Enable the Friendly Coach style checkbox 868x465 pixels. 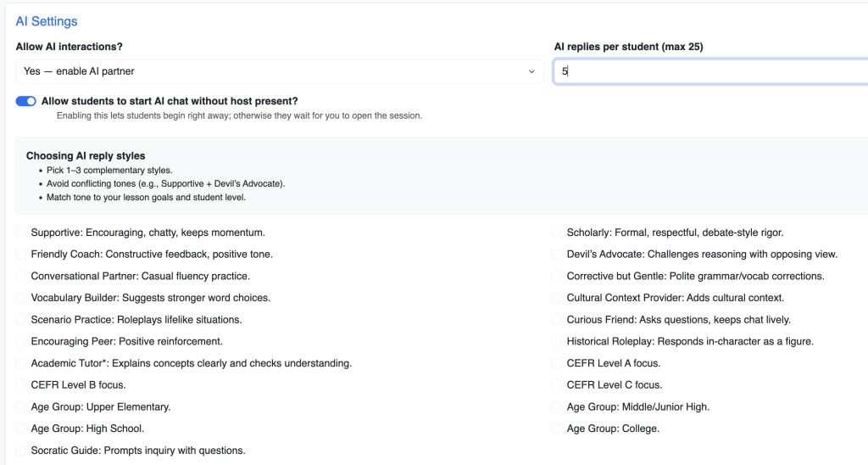point(20,254)
